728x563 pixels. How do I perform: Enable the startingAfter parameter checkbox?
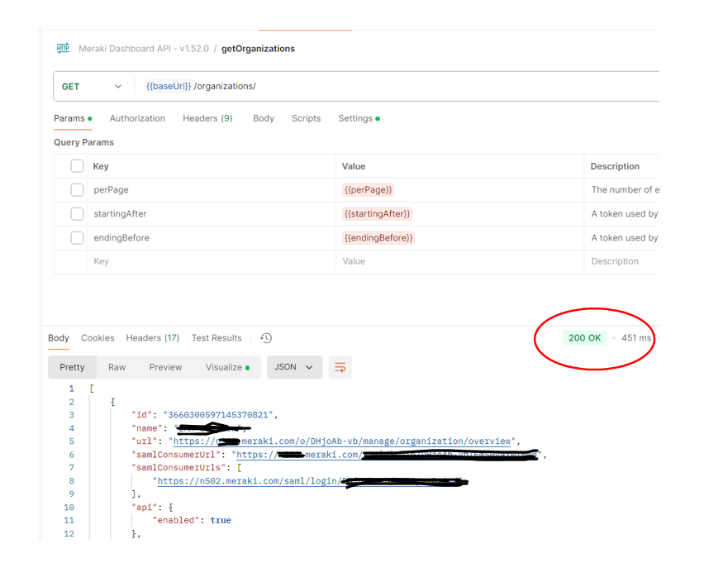tap(77, 213)
